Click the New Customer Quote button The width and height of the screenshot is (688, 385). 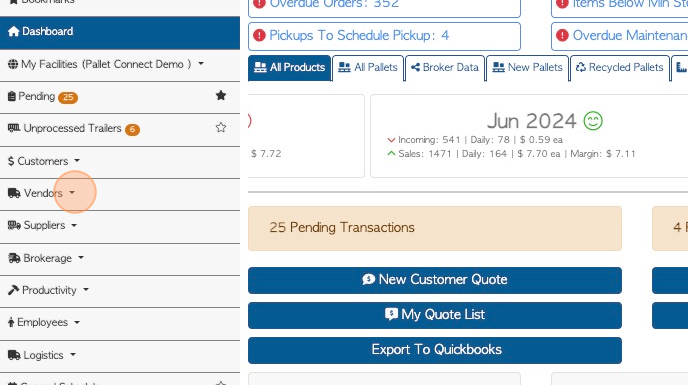point(435,281)
